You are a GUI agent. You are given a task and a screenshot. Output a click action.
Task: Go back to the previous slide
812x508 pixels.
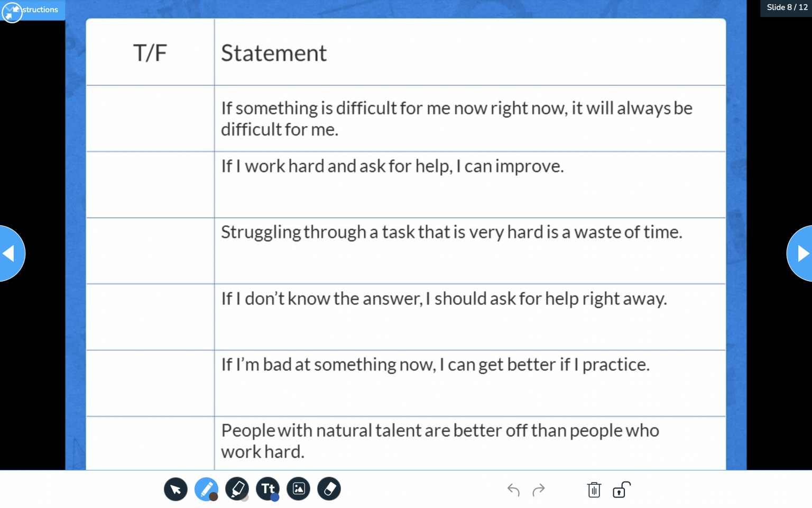click(x=11, y=253)
